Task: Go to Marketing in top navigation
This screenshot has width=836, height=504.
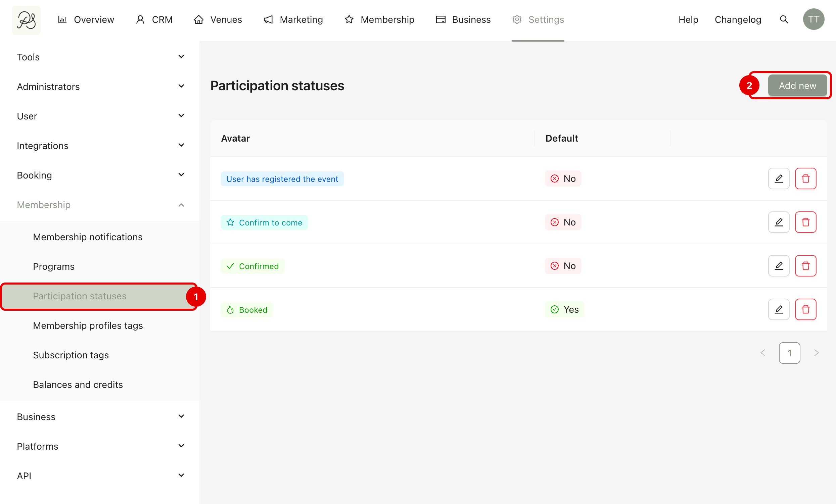Action: point(293,20)
